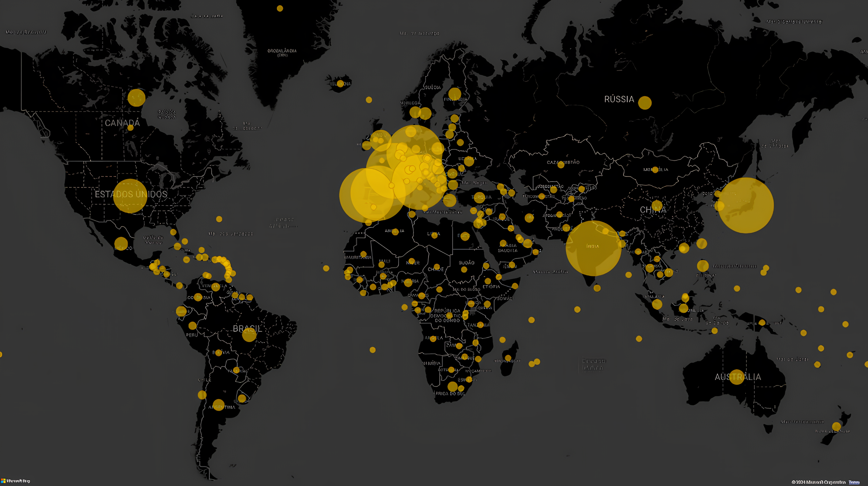The width and height of the screenshot is (868, 486).
Task: Select the large bubble over Japan
Action: (746, 205)
